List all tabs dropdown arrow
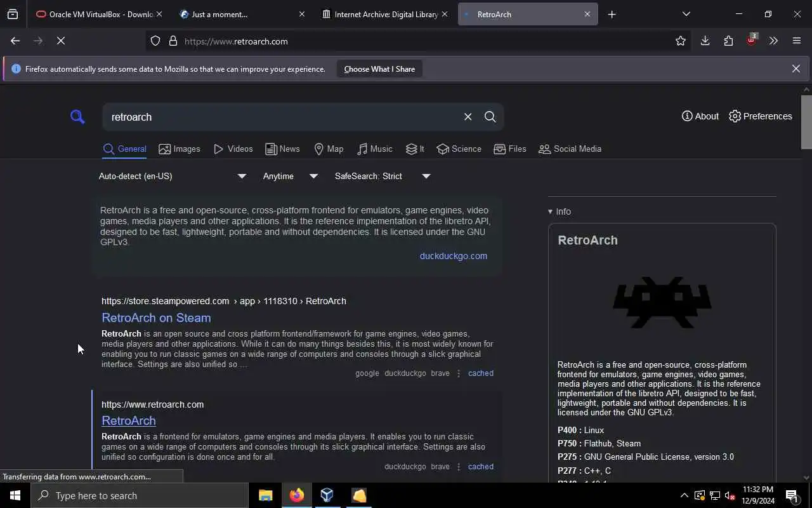 pos(686,14)
